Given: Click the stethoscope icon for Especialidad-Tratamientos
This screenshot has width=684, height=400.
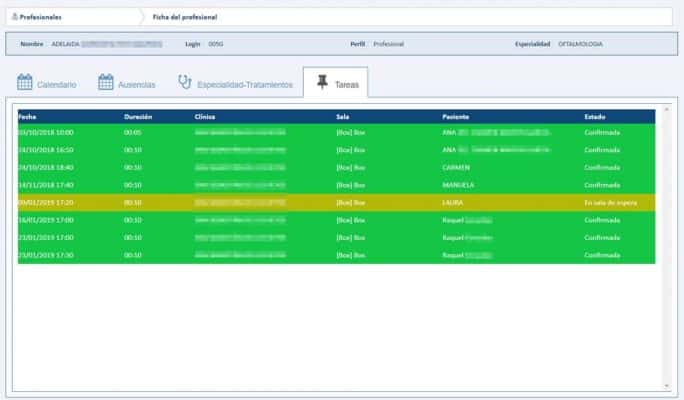Looking at the screenshot, I should (x=184, y=83).
